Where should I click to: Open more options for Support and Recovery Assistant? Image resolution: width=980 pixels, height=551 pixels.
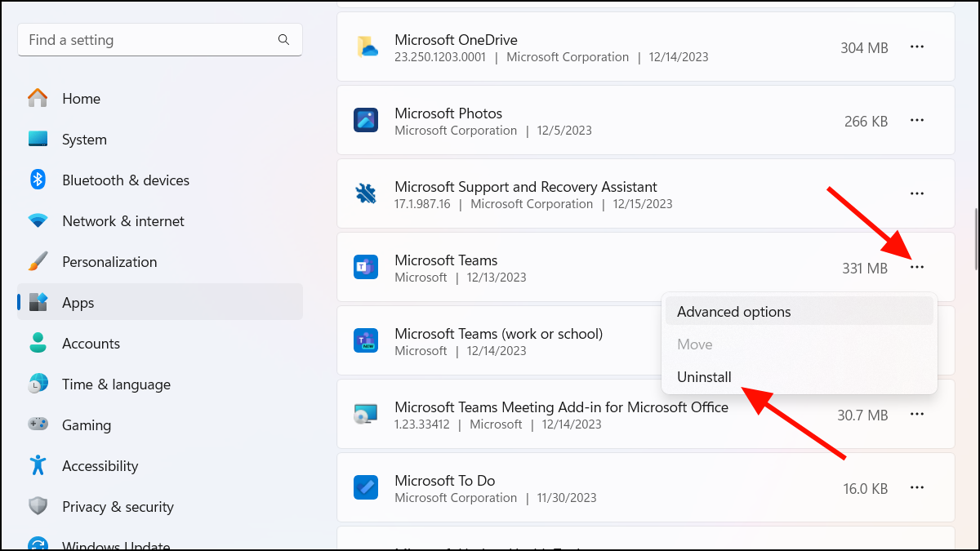click(917, 194)
